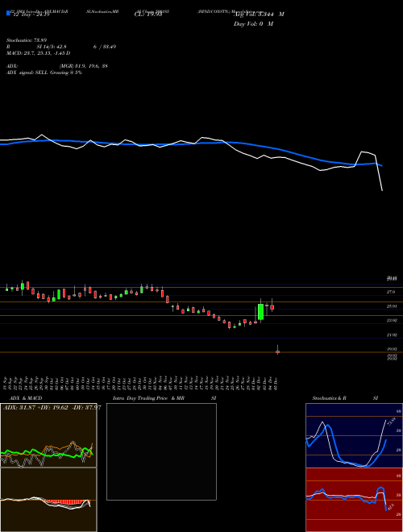The height and width of the screenshot is (532, 403).
Task: Click the 'ADX & MACD' panel title
Action: point(26,398)
